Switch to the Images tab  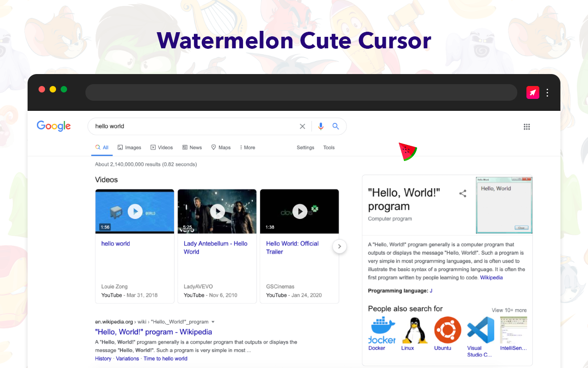[129, 147]
